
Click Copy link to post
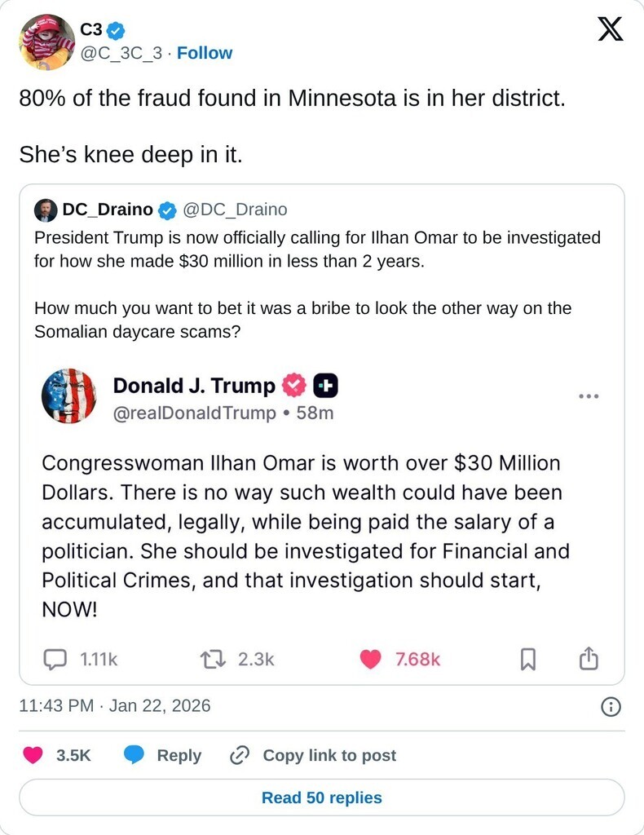coord(313,755)
